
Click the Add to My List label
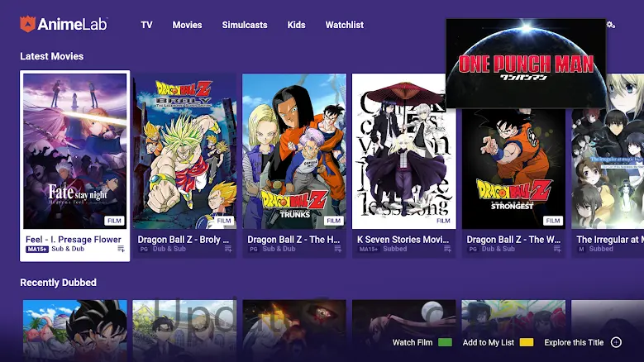488,342
